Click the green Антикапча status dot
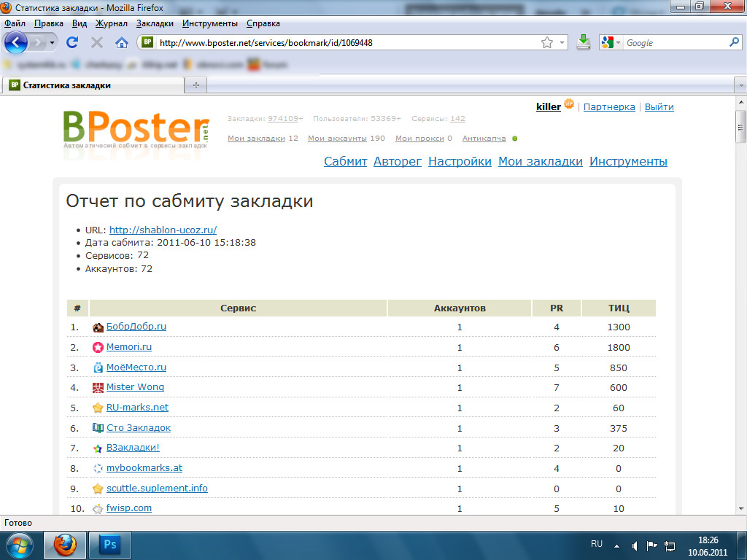The height and width of the screenshot is (560, 747). pyautogui.click(x=514, y=139)
